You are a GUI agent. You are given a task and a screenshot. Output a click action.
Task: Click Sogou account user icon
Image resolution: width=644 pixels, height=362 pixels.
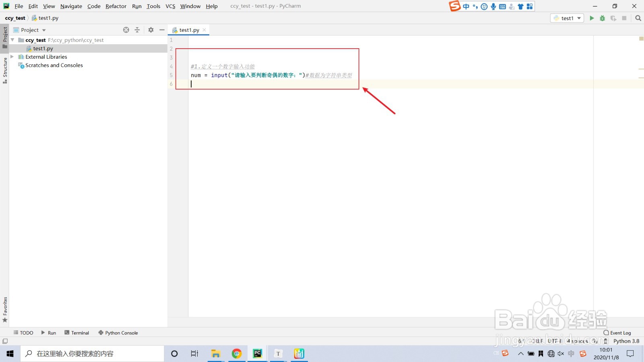(x=512, y=6)
